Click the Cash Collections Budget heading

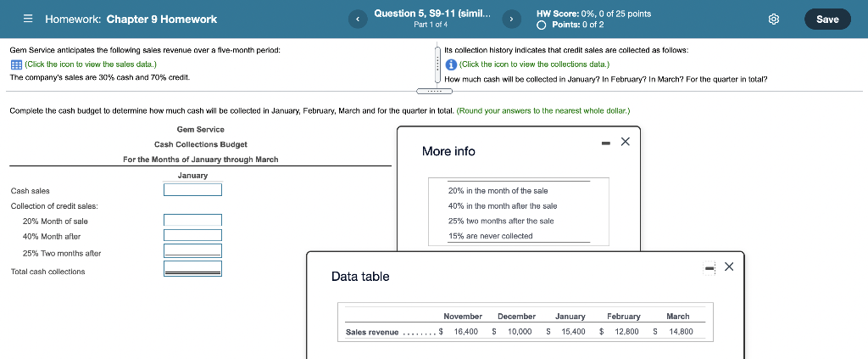[201, 144]
